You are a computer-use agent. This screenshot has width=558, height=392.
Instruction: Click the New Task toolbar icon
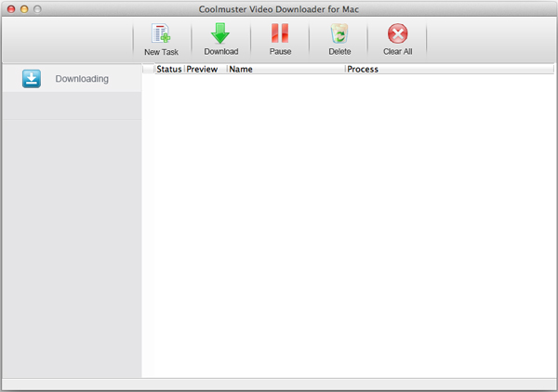pos(161,33)
